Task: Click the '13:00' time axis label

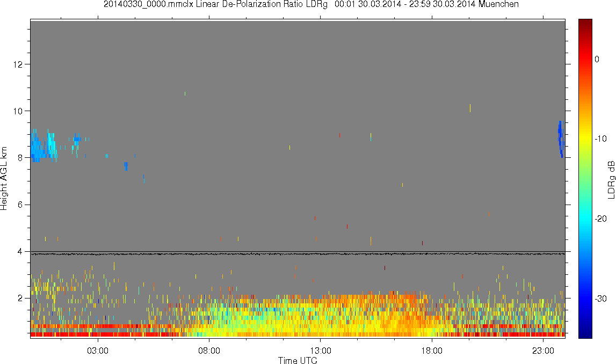Action: tap(320, 351)
